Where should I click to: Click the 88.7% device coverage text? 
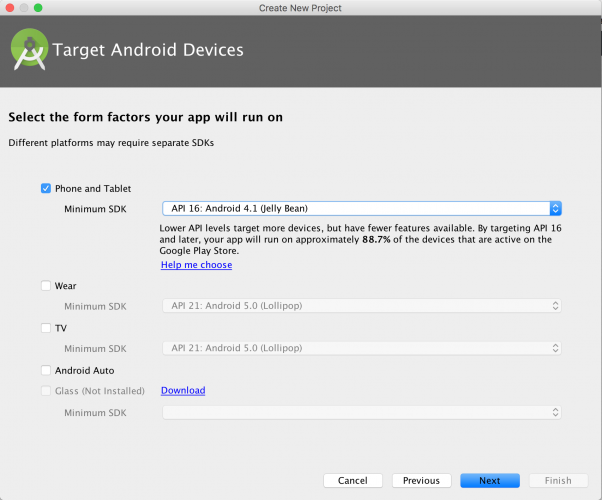376,240
